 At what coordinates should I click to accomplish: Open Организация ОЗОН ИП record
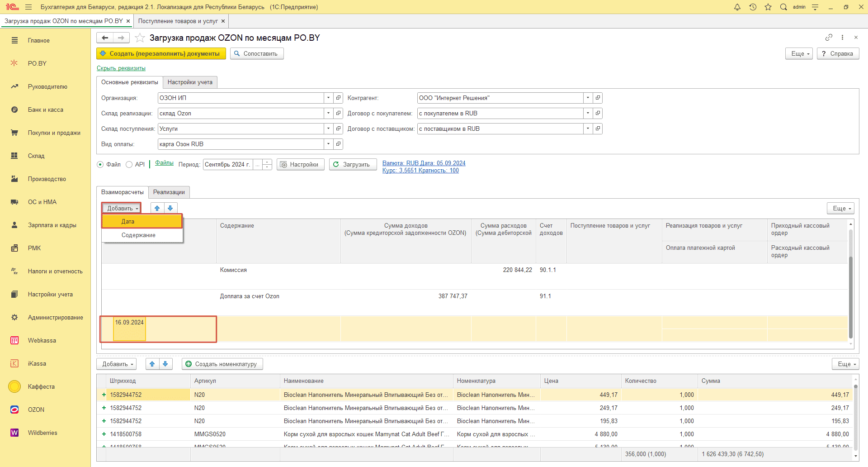[339, 98]
